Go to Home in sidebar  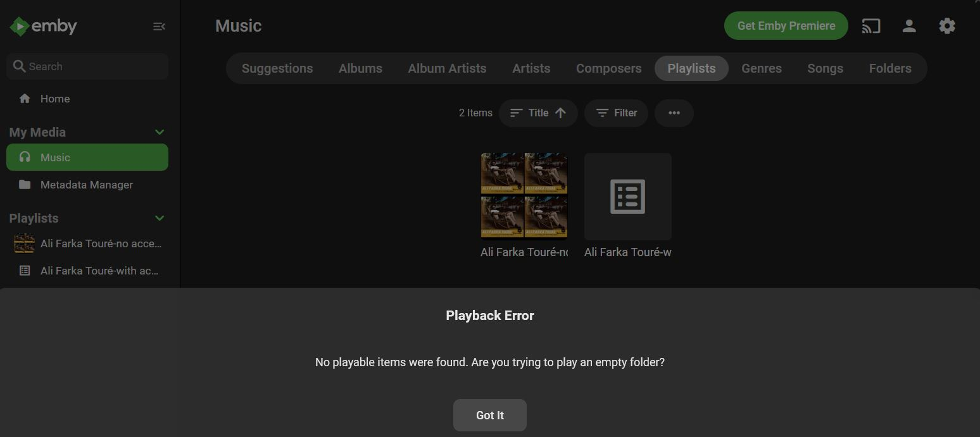pos(87,99)
